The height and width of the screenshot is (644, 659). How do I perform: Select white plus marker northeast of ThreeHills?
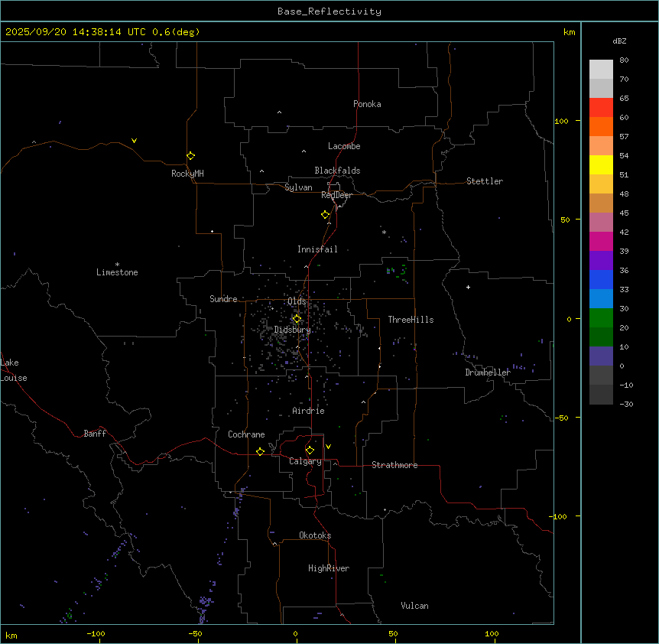point(468,287)
